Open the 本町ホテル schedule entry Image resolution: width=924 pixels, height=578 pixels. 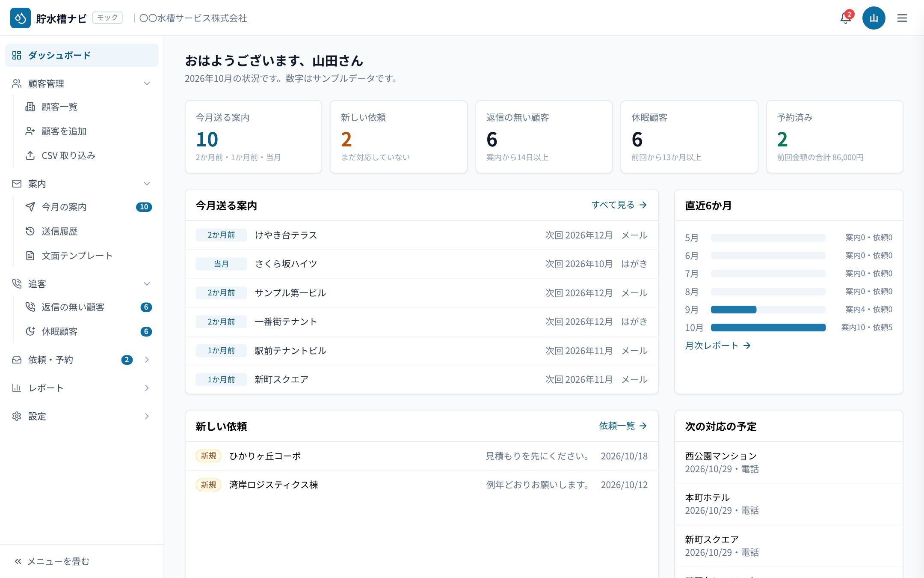(789, 504)
